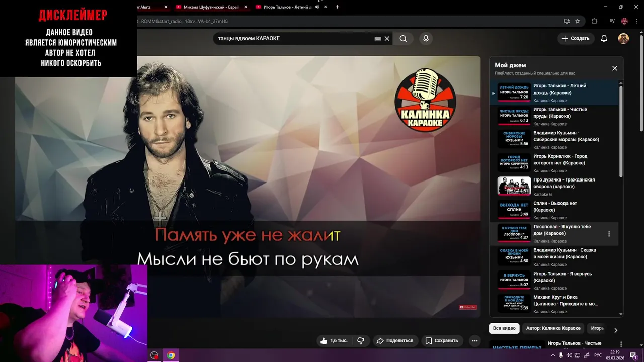
Task: Click the install/cast icon in the address bar
Action: tap(567, 21)
